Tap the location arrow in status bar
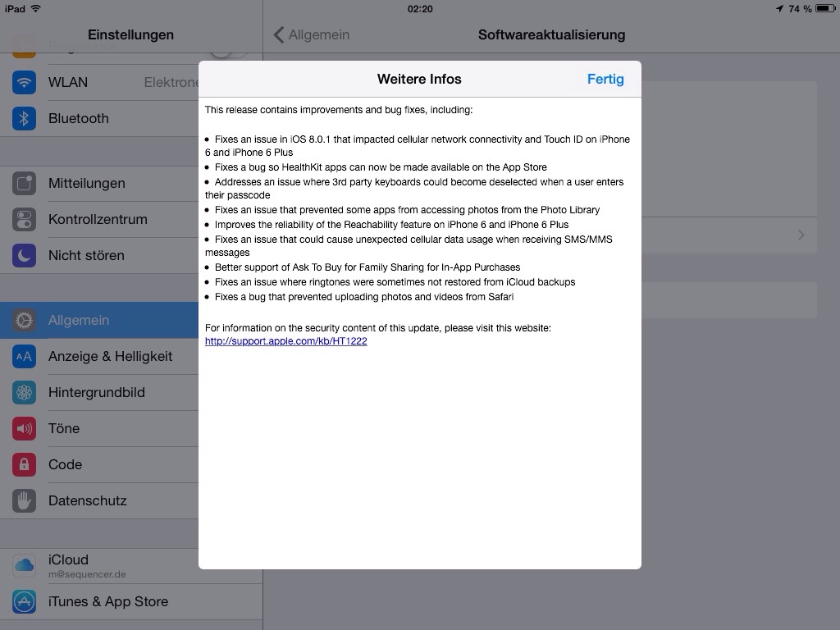 point(779,8)
